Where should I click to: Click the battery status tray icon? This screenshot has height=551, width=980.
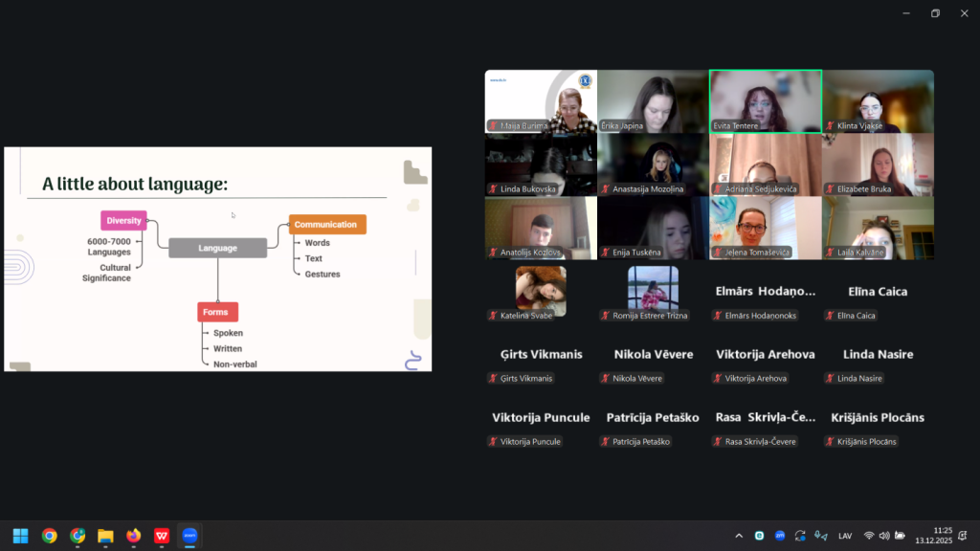point(900,536)
